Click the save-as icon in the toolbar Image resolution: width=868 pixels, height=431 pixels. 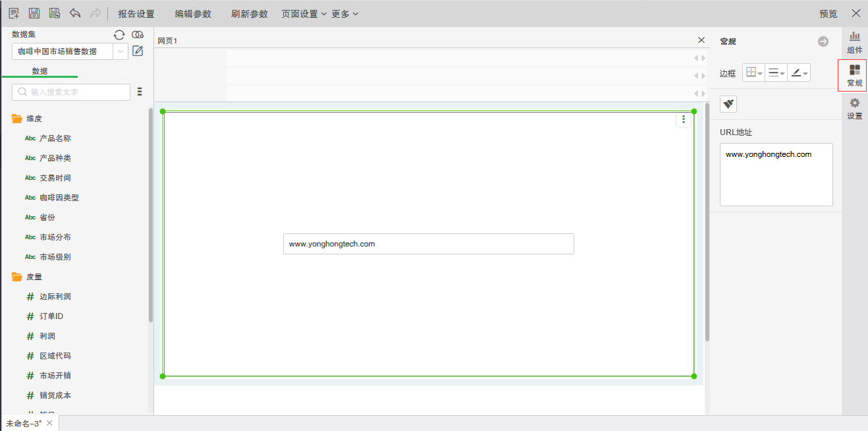coord(54,13)
